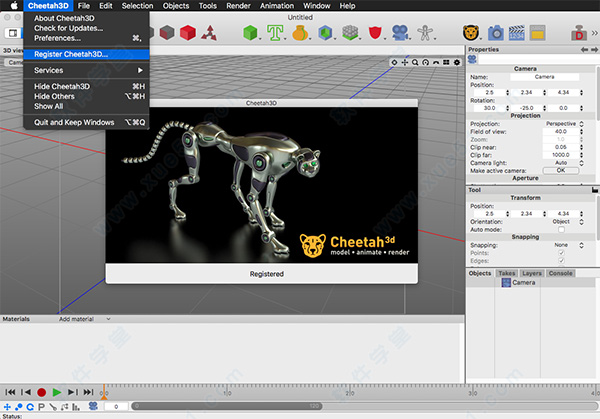
Task: Open the Add material dropdown
Action: 84,319
